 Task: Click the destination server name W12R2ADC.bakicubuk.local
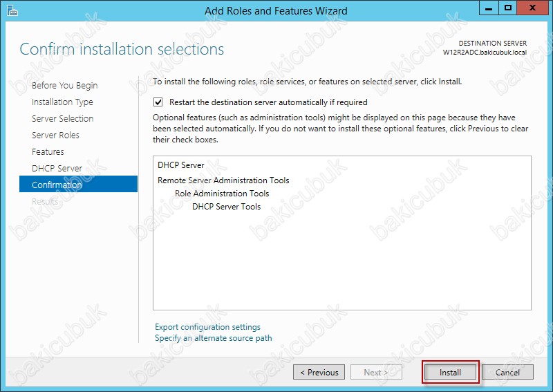[x=485, y=53]
